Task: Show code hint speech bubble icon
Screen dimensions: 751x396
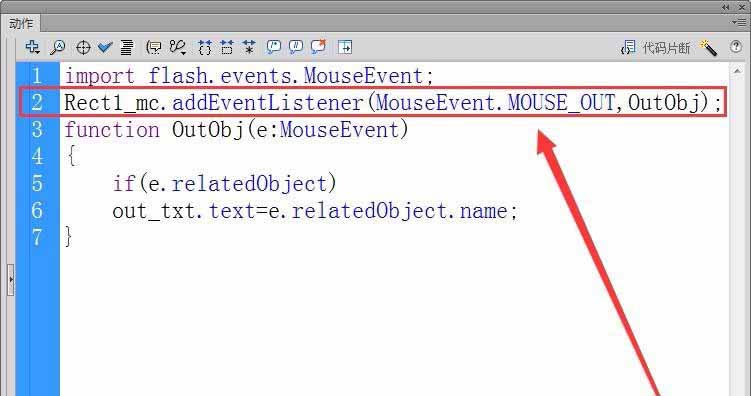Action: 154,47
